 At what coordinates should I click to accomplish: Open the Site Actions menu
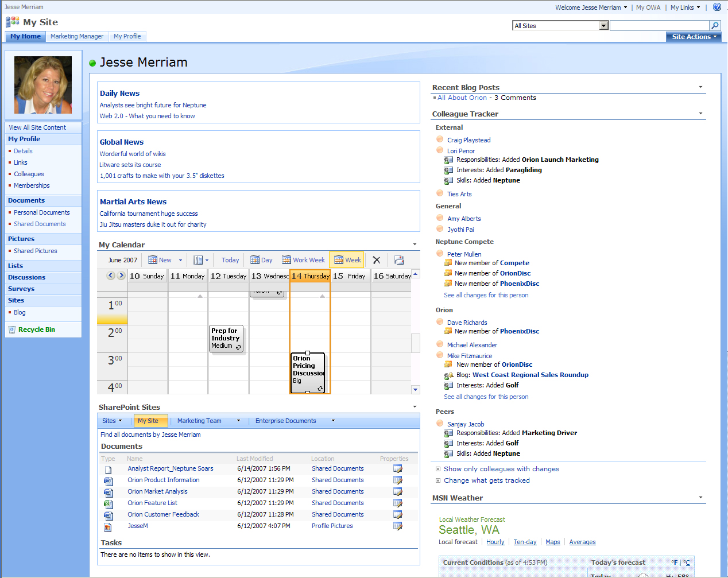click(694, 37)
